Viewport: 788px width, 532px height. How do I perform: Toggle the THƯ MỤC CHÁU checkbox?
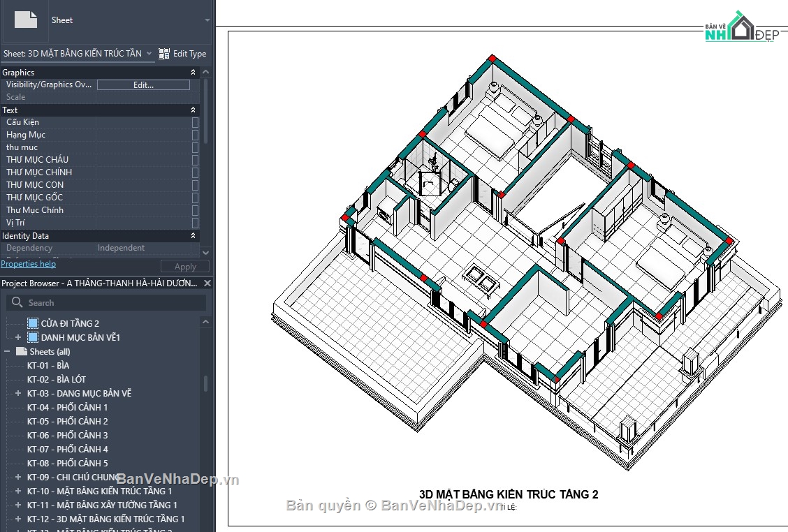tap(195, 160)
